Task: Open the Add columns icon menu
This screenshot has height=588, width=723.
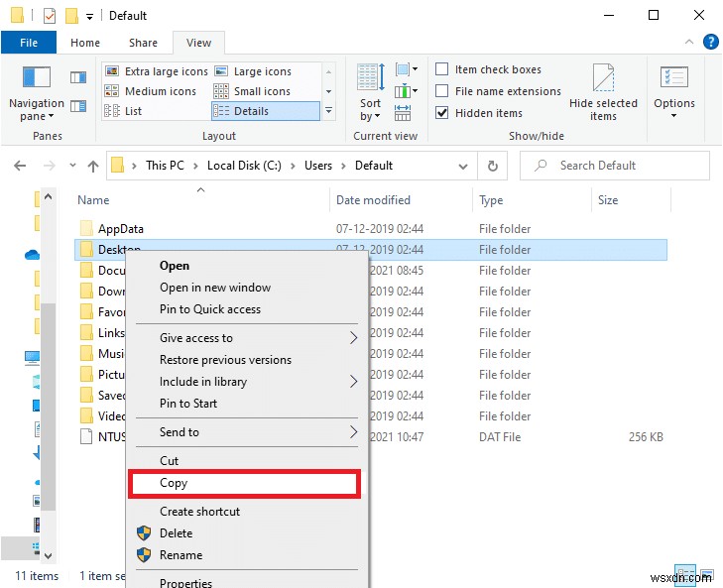Action: pyautogui.click(x=407, y=91)
